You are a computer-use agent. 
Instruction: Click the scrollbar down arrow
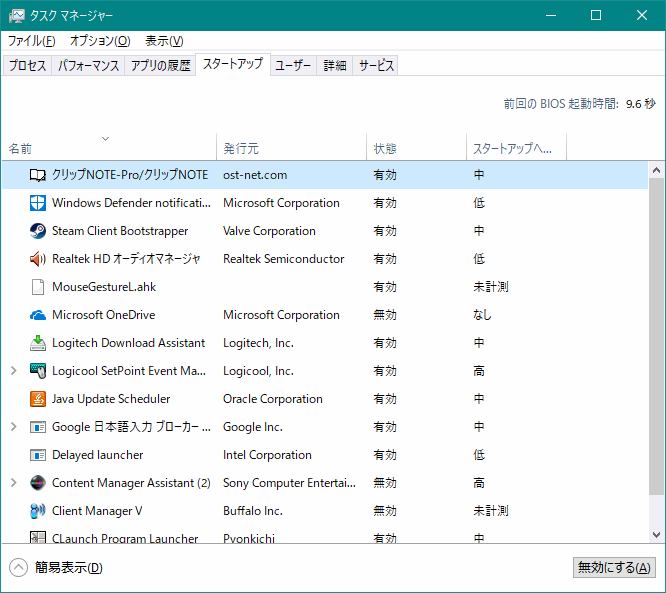pyautogui.click(x=656, y=535)
